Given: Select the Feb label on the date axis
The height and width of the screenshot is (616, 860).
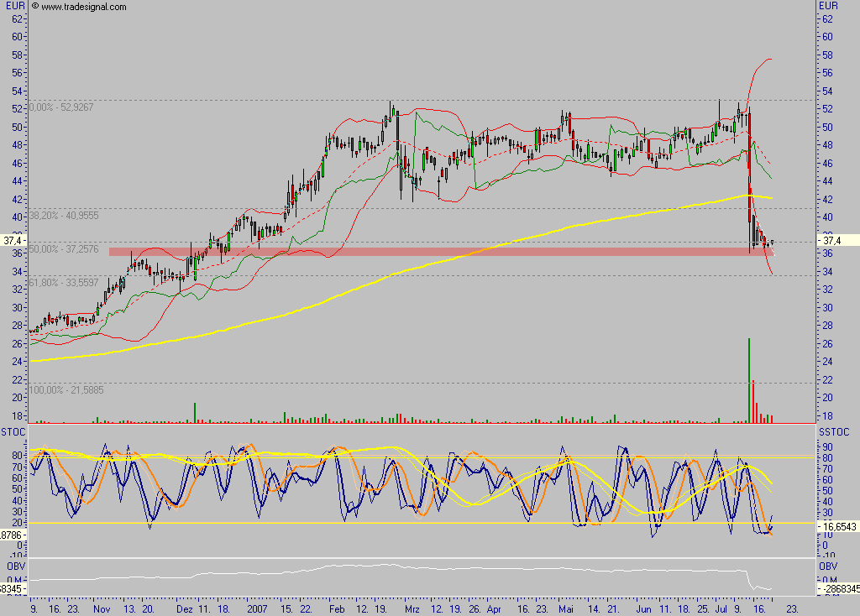Looking at the screenshot, I should (x=335, y=610).
